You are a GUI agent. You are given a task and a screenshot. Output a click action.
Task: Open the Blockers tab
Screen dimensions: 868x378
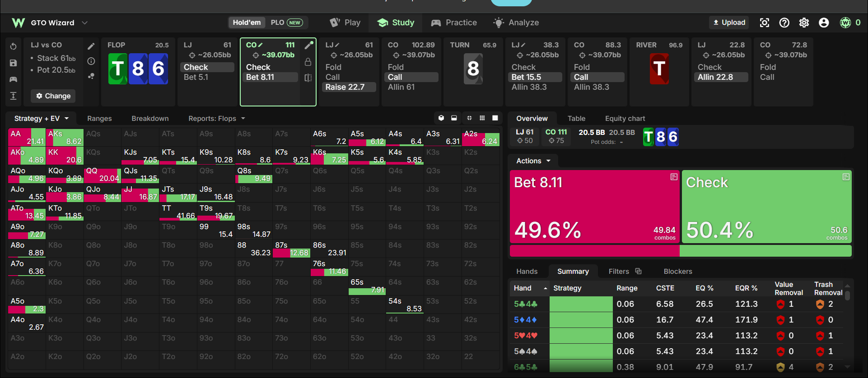678,271
